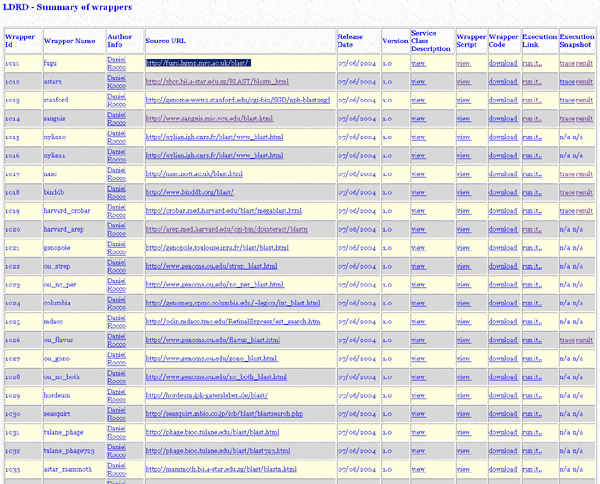Run the execution link for binddb
This screenshot has height=484, width=600.
[x=531, y=191]
